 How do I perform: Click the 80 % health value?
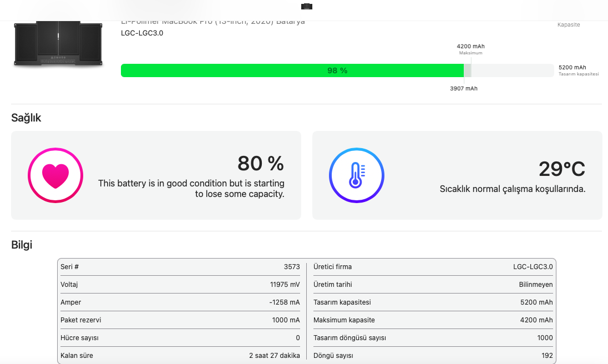[260, 164]
